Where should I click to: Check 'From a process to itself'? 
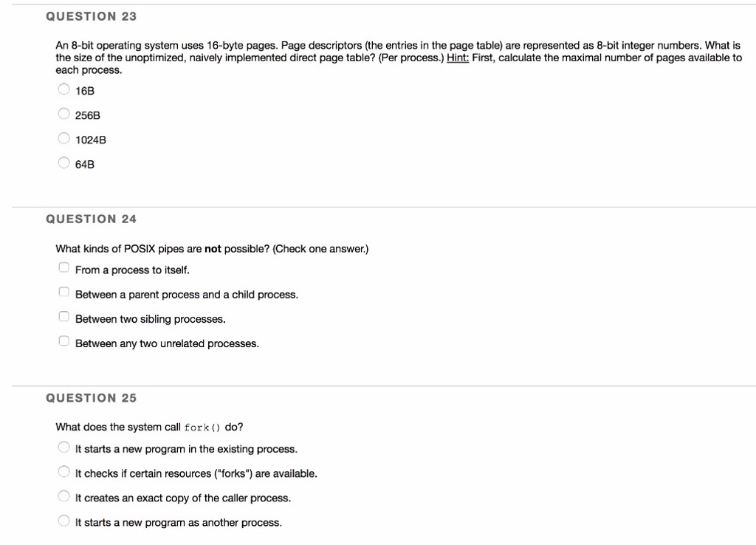tap(63, 267)
